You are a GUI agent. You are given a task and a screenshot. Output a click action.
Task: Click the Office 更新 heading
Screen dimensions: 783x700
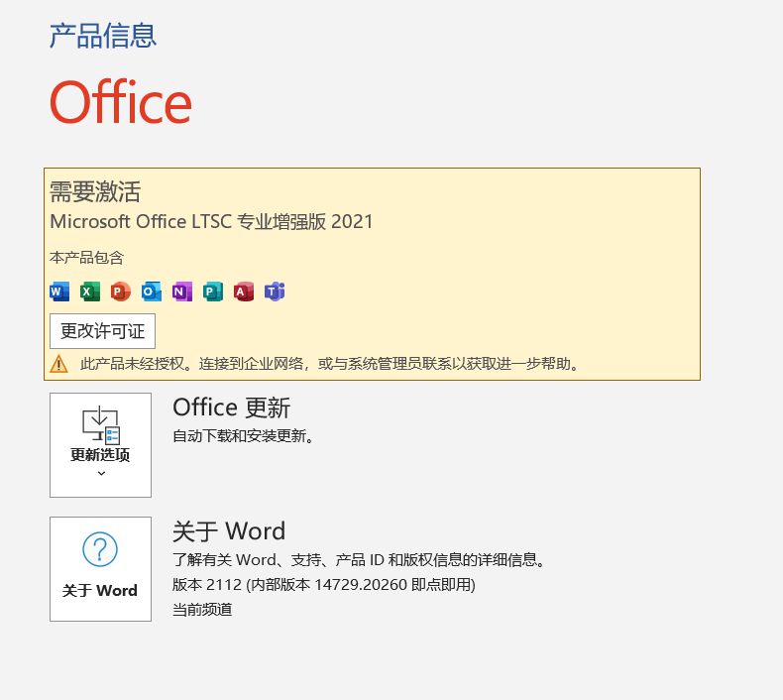(231, 408)
